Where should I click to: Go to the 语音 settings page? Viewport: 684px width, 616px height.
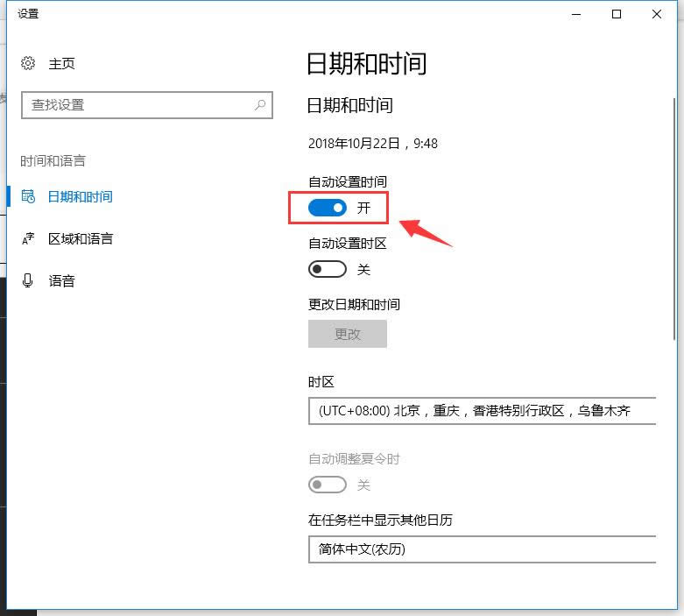[x=61, y=280]
